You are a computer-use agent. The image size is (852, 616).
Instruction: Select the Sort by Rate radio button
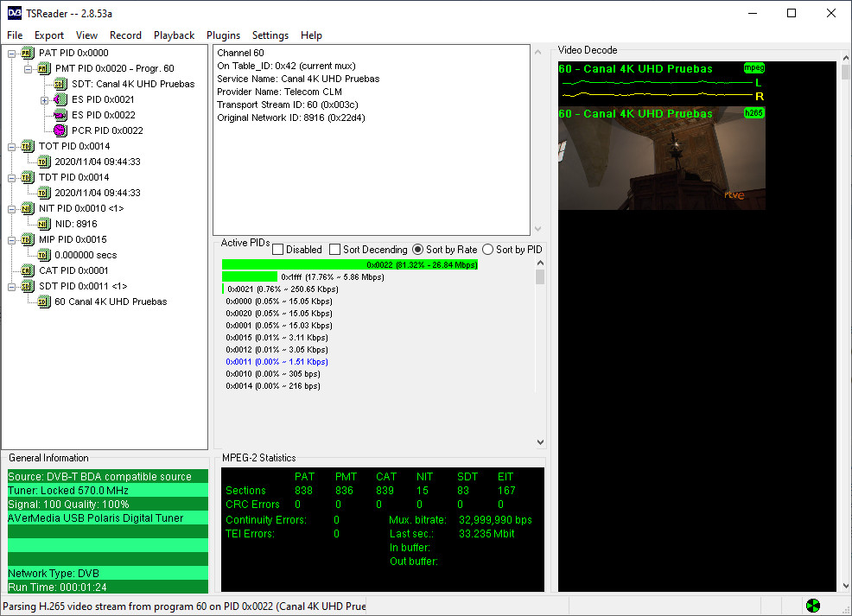pos(418,250)
